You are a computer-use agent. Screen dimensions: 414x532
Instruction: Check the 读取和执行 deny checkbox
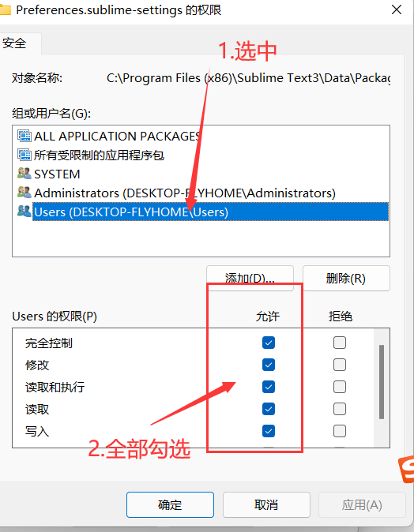pyautogui.click(x=340, y=387)
